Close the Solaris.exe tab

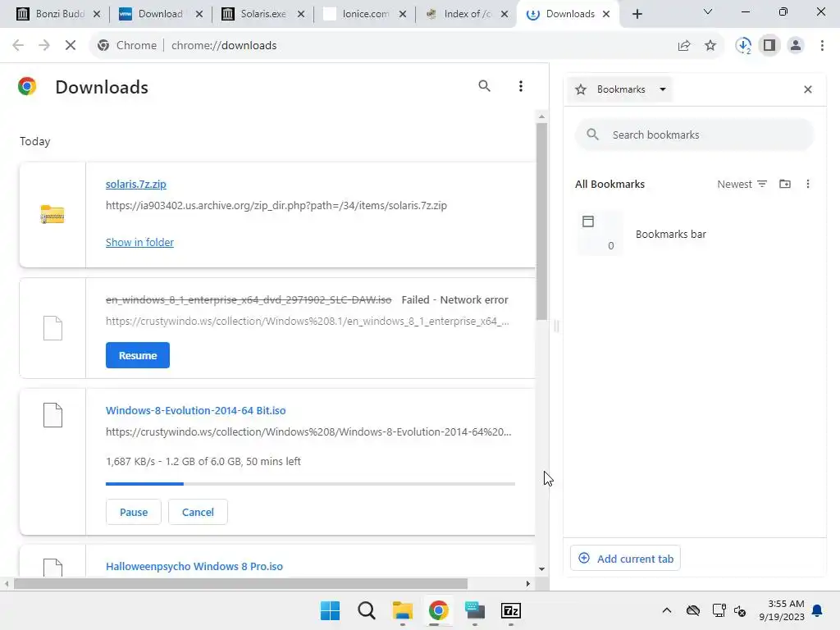pos(301,14)
